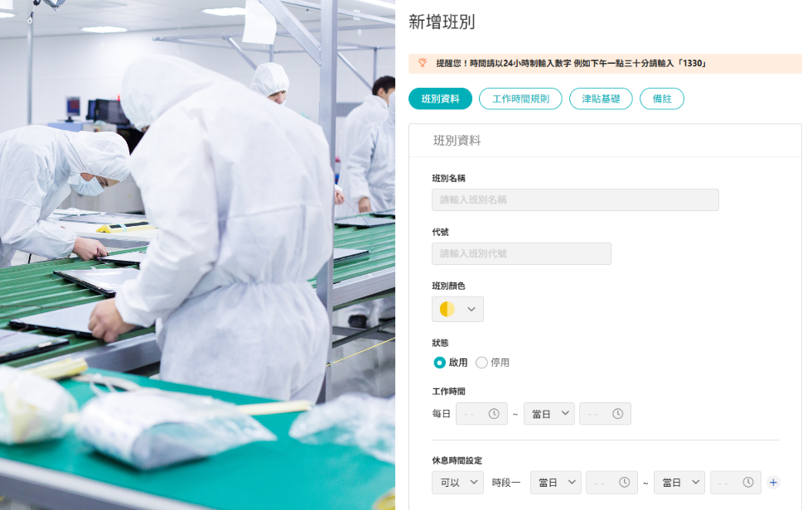The width and height of the screenshot is (812, 510).
Task: Select the 停用 status radio button
Action: tap(481, 363)
